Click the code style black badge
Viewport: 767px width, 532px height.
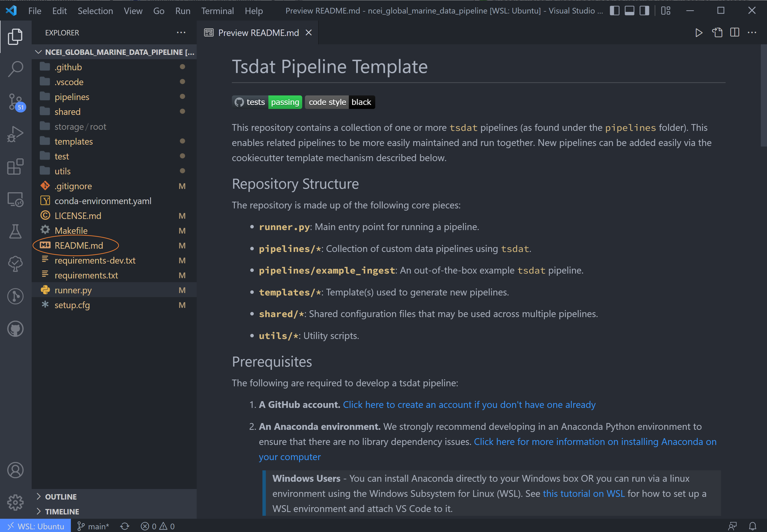(x=340, y=102)
